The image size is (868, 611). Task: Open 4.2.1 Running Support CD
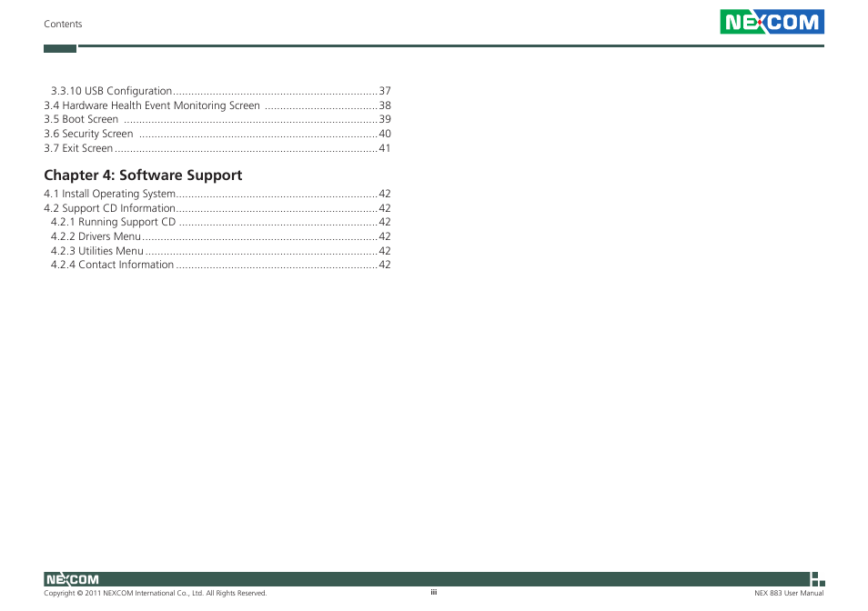coord(221,222)
